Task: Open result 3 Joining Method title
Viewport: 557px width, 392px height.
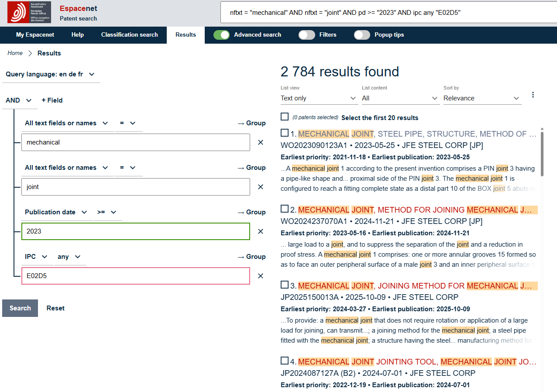Action: click(417, 286)
